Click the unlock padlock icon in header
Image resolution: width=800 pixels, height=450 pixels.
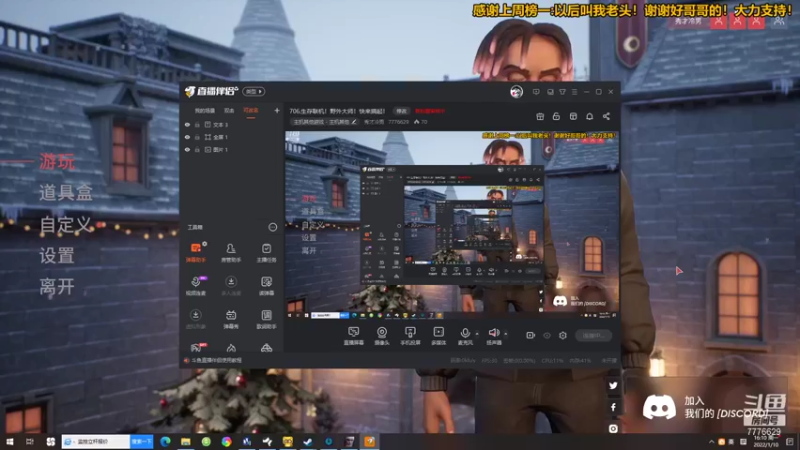point(556,116)
